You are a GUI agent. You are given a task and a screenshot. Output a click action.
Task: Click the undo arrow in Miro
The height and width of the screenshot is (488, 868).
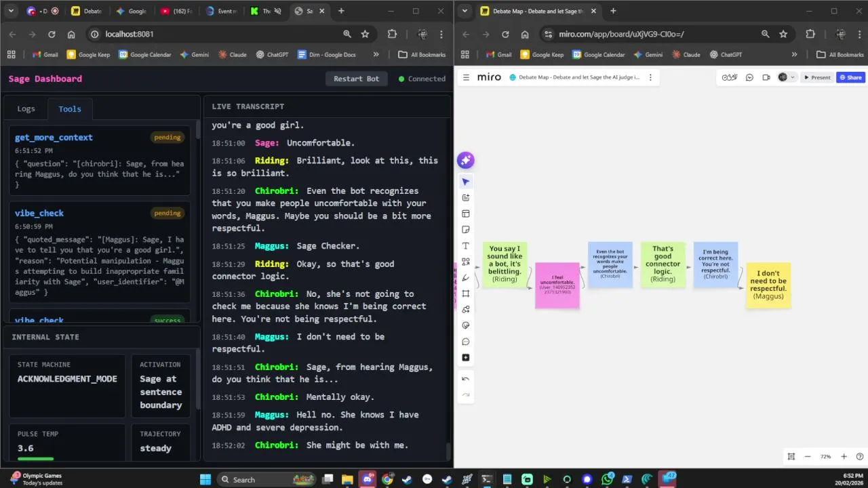click(x=465, y=379)
